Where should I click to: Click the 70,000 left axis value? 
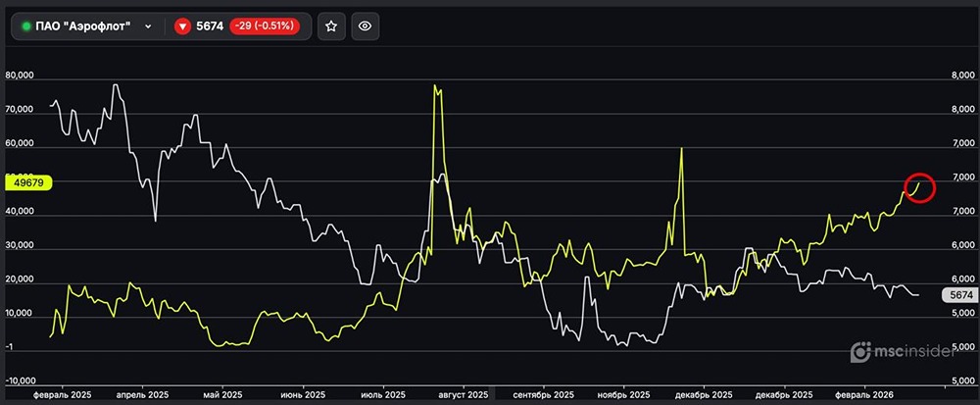pos(20,110)
